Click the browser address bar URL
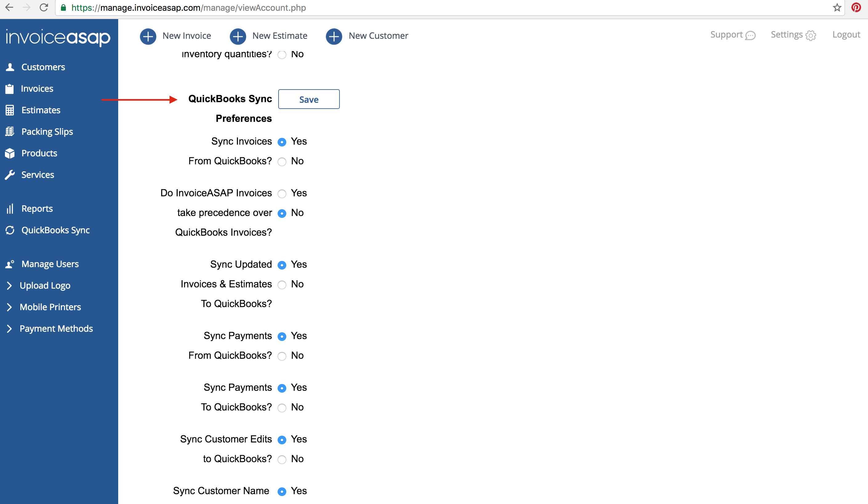This screenshot has height=504, width=868. pyautogui.click(x=189, y=8)
